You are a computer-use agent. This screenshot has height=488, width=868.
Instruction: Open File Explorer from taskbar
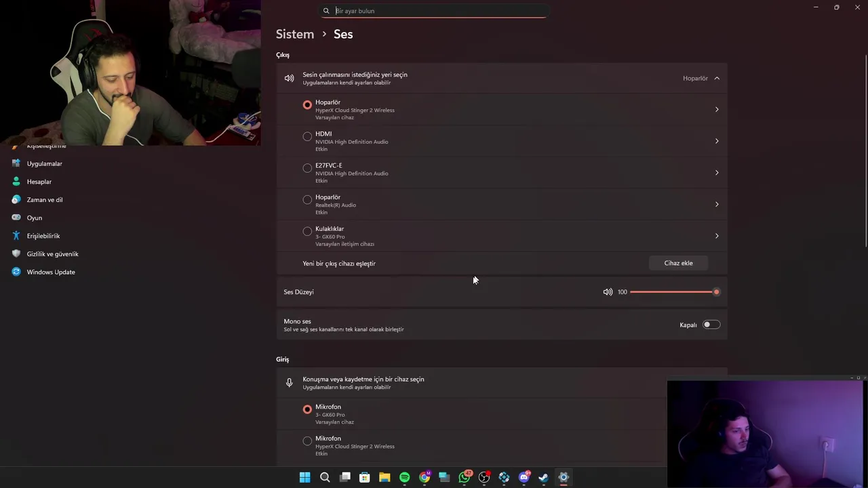click(x=384, y=477)
